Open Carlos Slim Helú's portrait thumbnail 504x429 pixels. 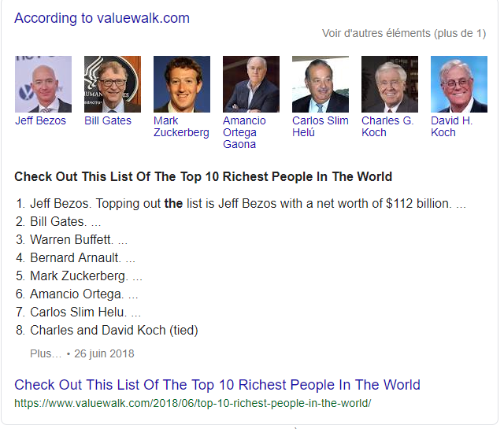pyautogui.click(x=321, y=84)
